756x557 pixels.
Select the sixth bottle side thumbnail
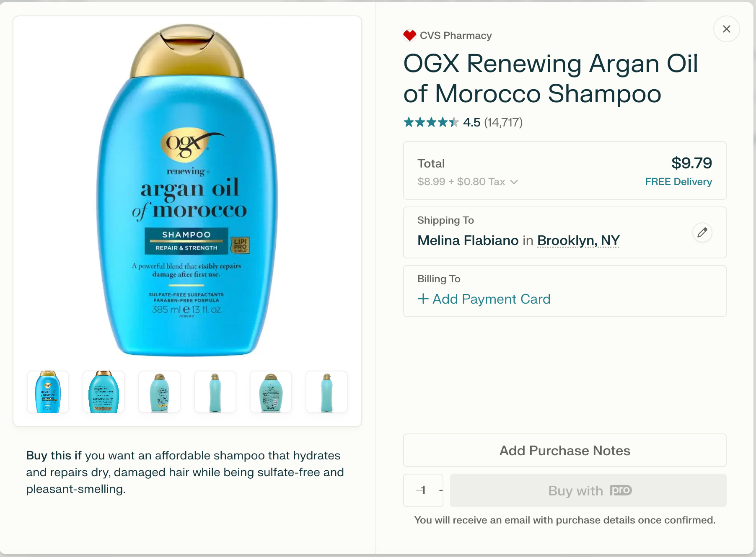tap(327, 392)
